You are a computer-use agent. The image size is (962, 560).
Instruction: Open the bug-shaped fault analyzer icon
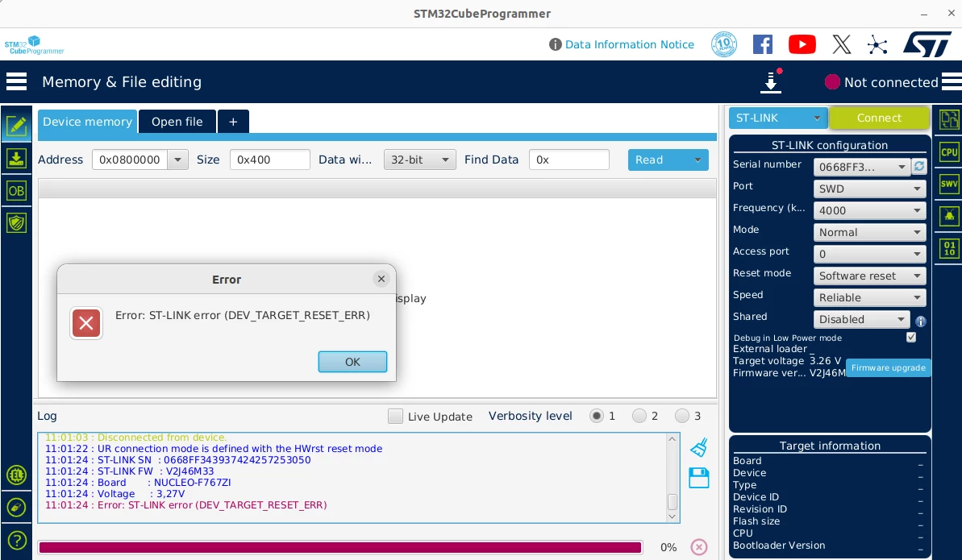coord(949,215)
